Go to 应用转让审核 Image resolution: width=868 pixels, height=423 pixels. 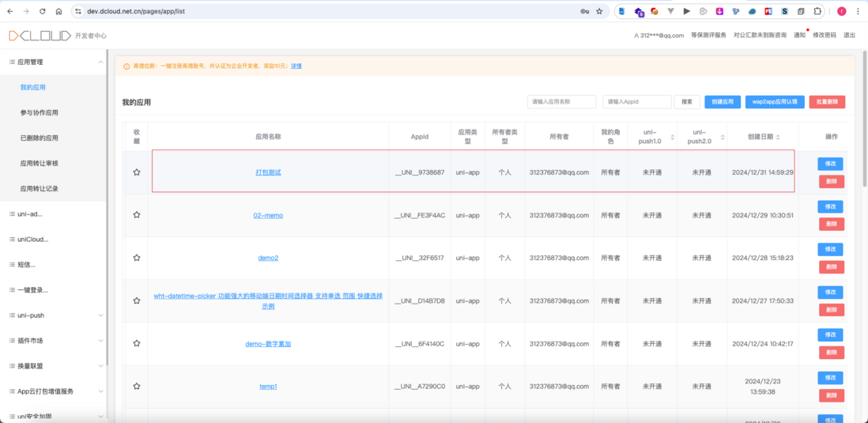40,164
